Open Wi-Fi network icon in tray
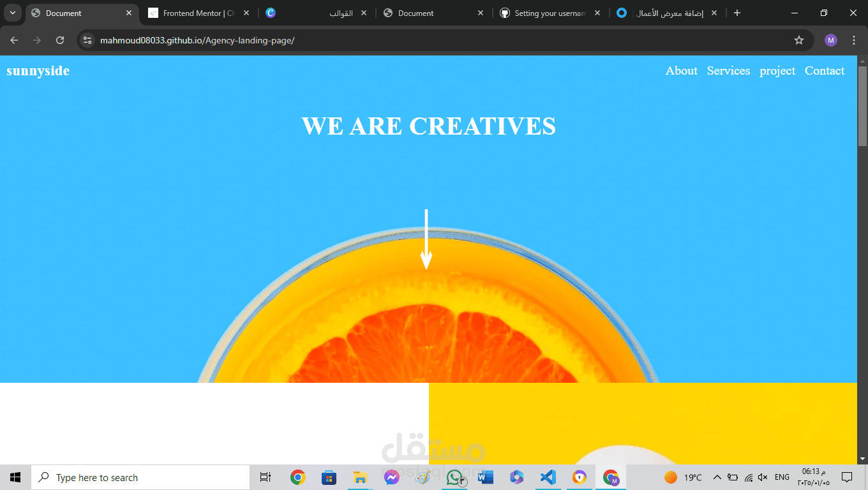This screenshot has width=868, height=490. pyautogui.click(x=748, y=477)
